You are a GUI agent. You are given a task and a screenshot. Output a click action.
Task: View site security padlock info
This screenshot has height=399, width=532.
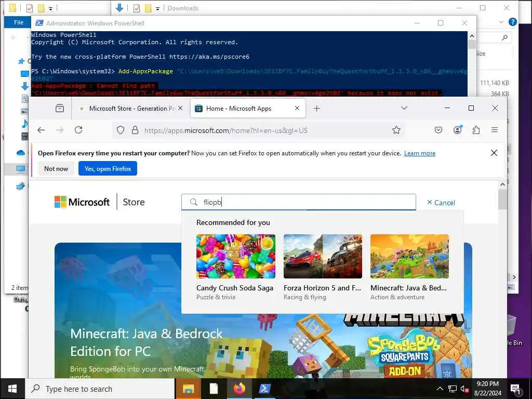[x=135, y=130]
